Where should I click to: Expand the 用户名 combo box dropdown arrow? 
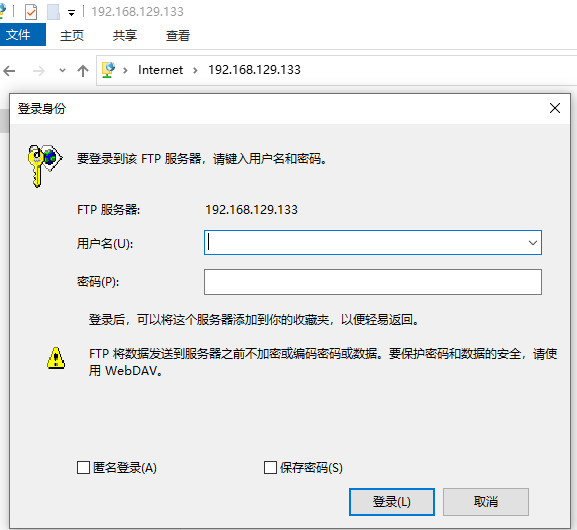click(x=532, y=243)
